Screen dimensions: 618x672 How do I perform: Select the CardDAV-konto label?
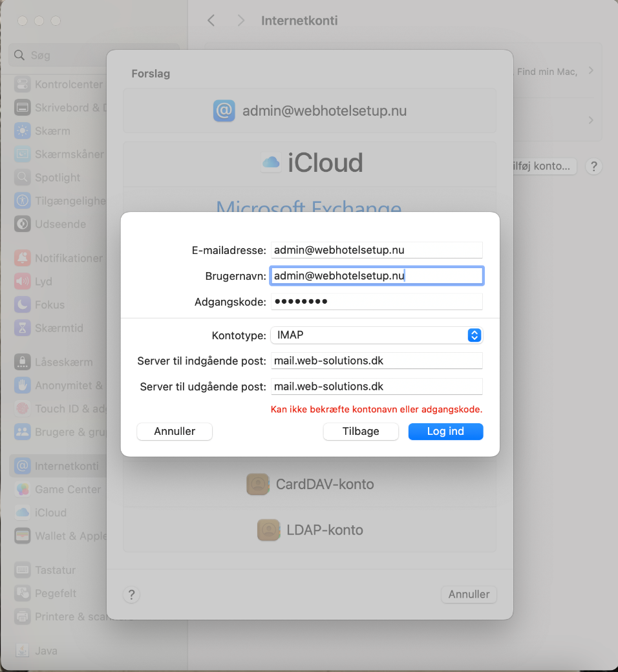pyautogui.click(x=325, y=484)
